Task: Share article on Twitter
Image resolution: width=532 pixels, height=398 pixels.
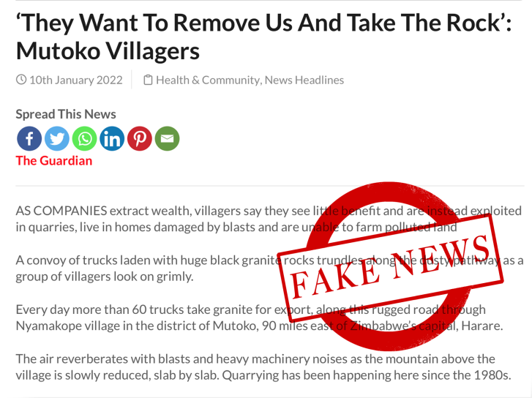Action: click(57, 138)
